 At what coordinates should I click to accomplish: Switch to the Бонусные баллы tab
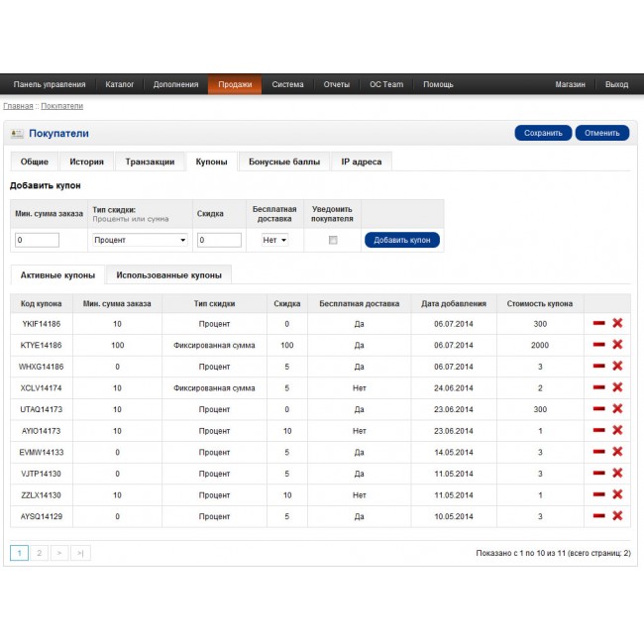pos(284,161)
